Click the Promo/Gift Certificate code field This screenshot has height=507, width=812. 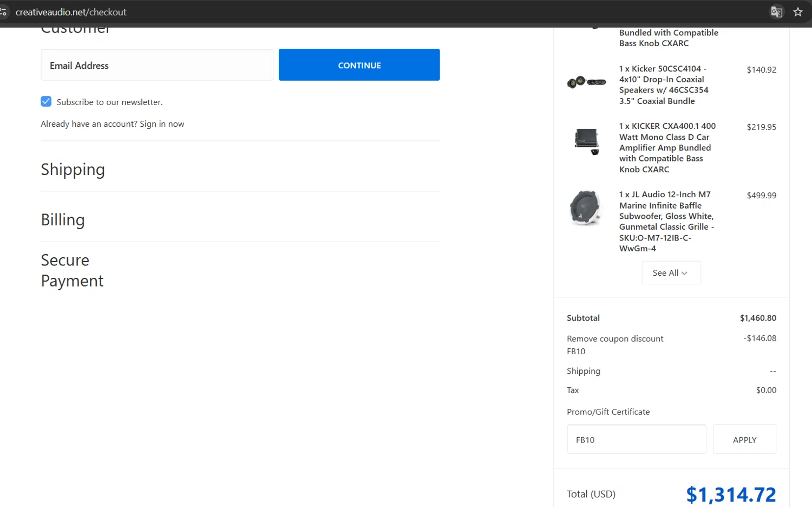[x=636, y=439]
